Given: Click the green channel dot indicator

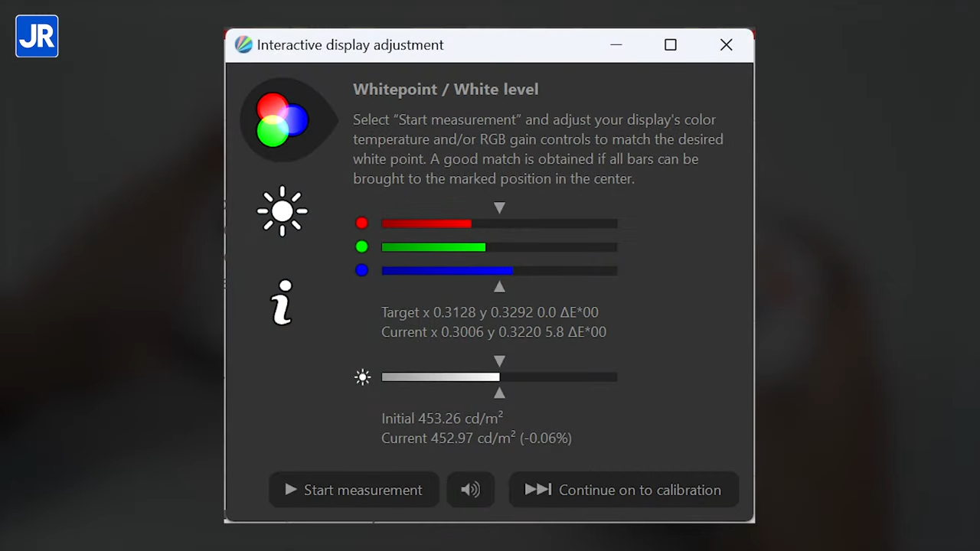Looking at the screenshot, I should coord(362,247).
